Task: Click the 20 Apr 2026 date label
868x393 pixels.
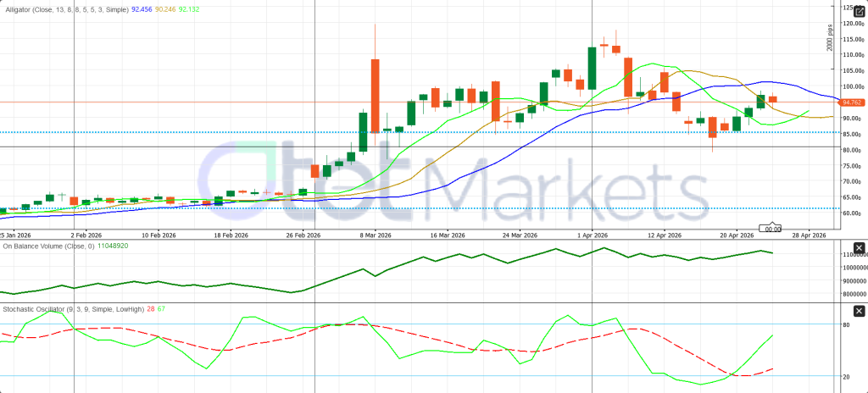Action: (737, 235)
